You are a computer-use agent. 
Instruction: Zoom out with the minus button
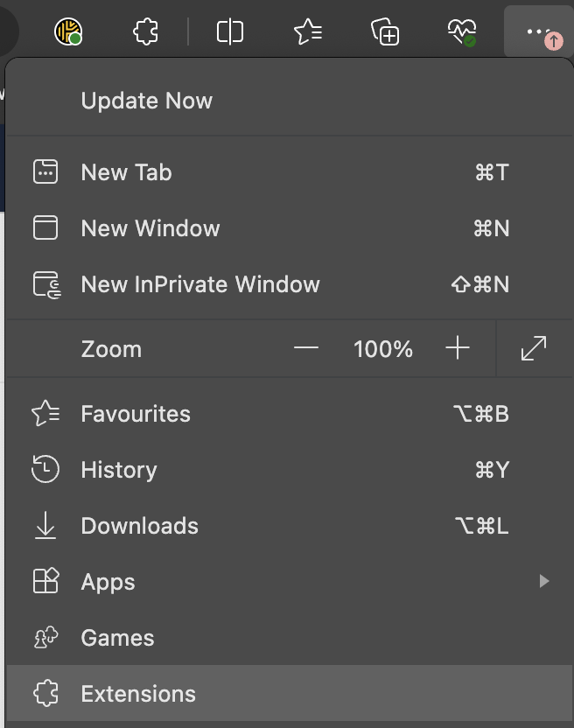pyautogui.click(x=306, y=348)
